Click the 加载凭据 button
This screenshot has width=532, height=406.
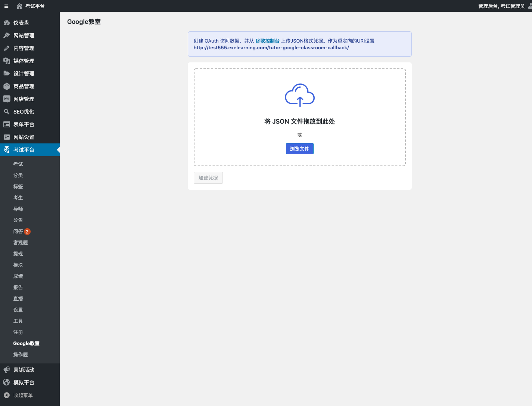click(208, 178)
